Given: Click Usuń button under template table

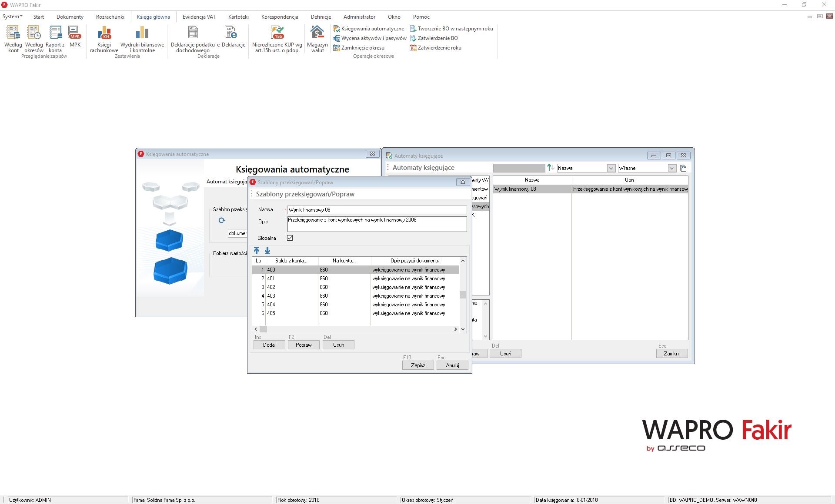Looking at the screenshot, I should [x=338, y=345].
